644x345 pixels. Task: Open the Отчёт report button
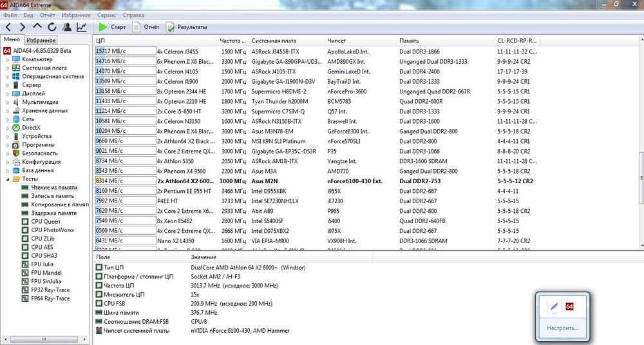pyautogui.click(x=146, y=27)
